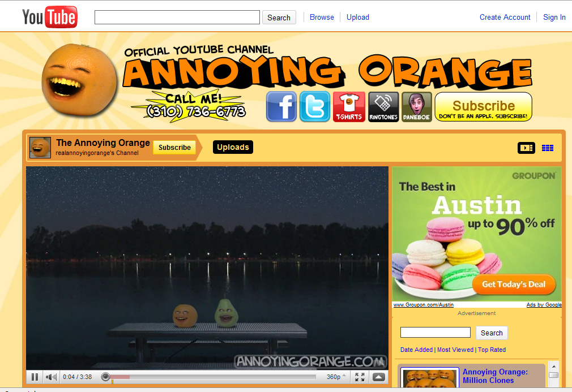Sort videos by Most Viewed

455,350
